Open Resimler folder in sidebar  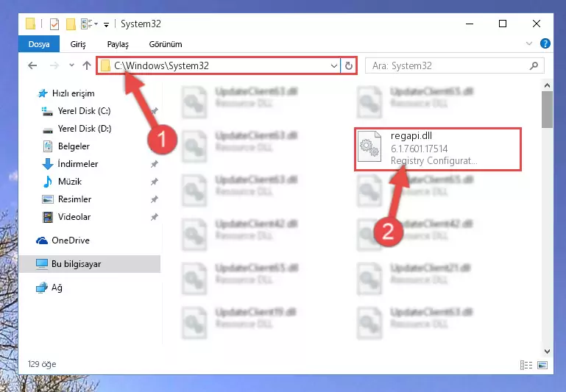[75, 199]
